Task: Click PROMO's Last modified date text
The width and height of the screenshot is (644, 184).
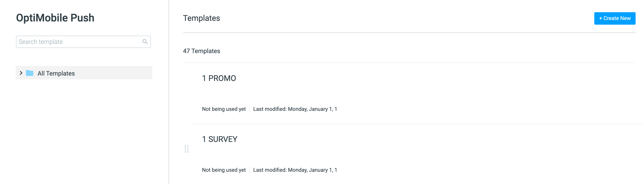Action: point(295,109)
